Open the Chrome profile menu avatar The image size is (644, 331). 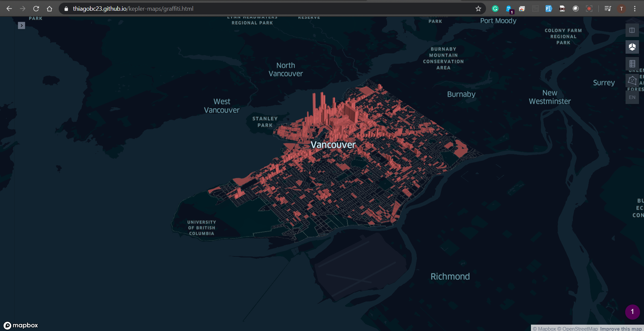(x=622, y=9)
